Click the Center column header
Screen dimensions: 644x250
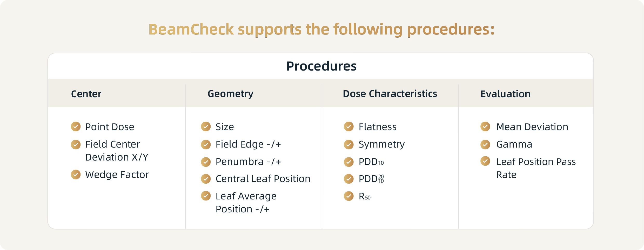click(x=86, y=94)
